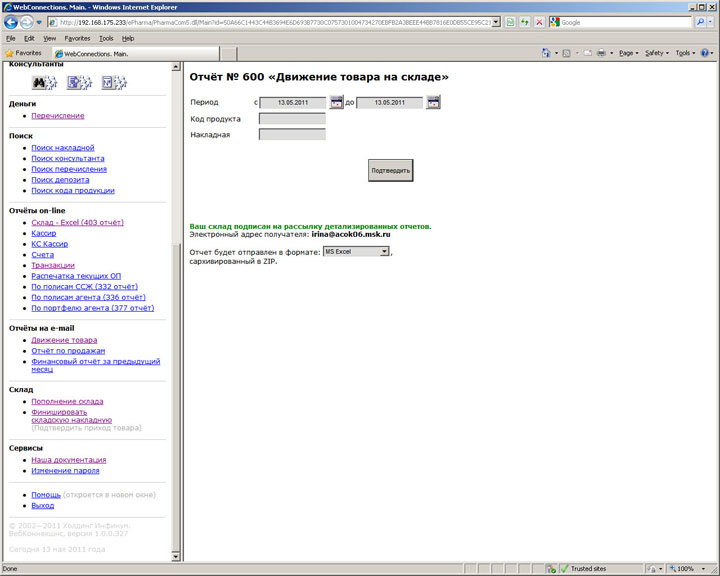Open the View menu
The image size is (720, 576).
click(50, 38)
